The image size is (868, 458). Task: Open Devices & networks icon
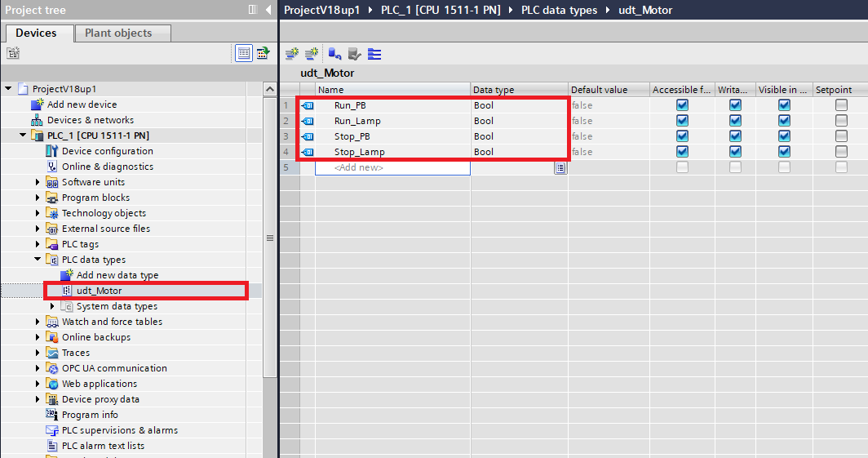37,120
